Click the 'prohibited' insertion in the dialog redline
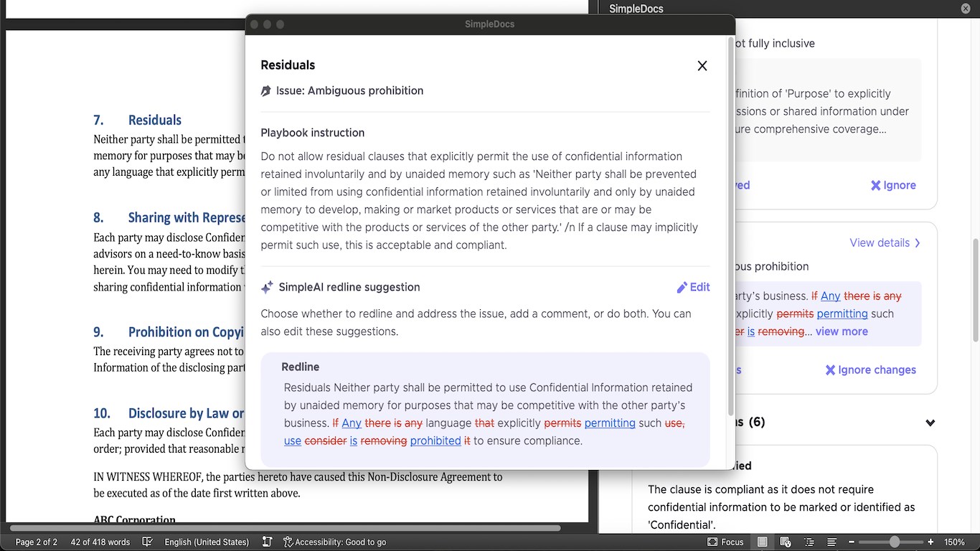Viewport: 980px width, 551px height. (x=435, y=441)
